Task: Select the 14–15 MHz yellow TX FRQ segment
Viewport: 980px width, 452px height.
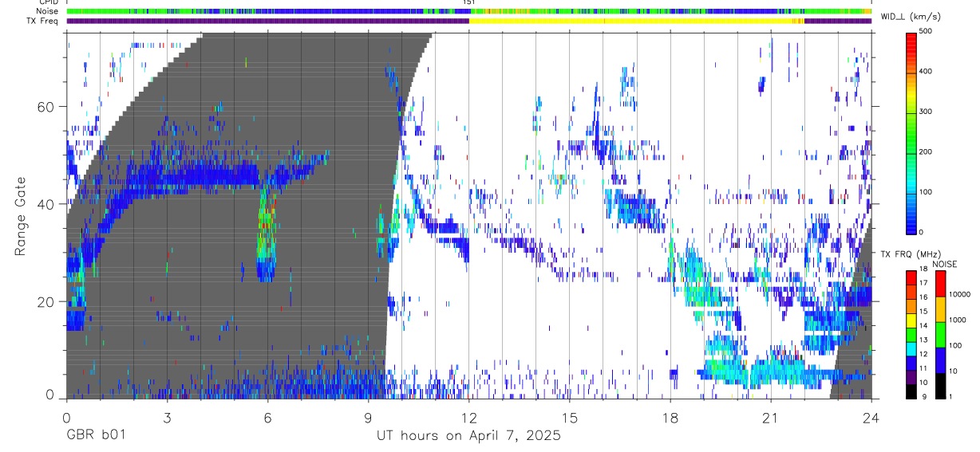Action: (911, 320)
